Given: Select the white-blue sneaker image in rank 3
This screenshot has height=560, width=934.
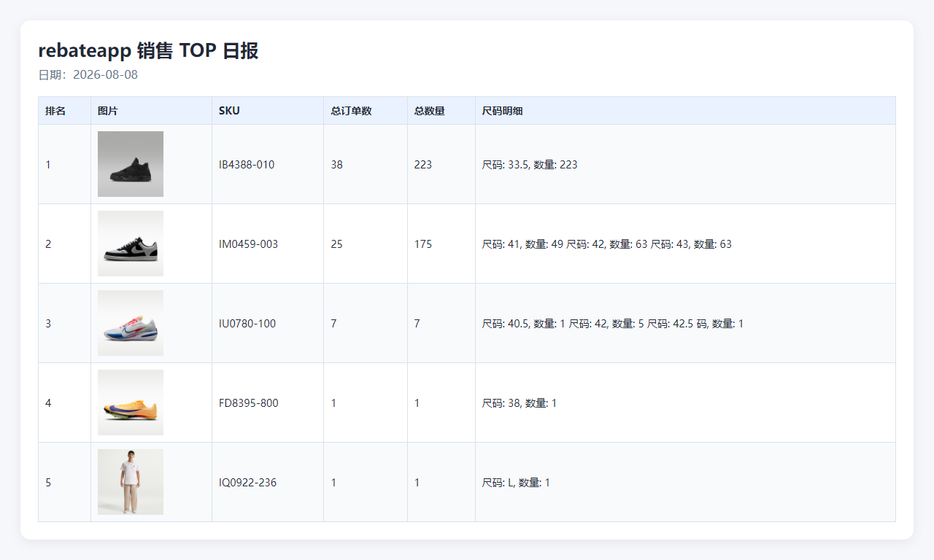Looking at the screenshot, I should point(131,323).
